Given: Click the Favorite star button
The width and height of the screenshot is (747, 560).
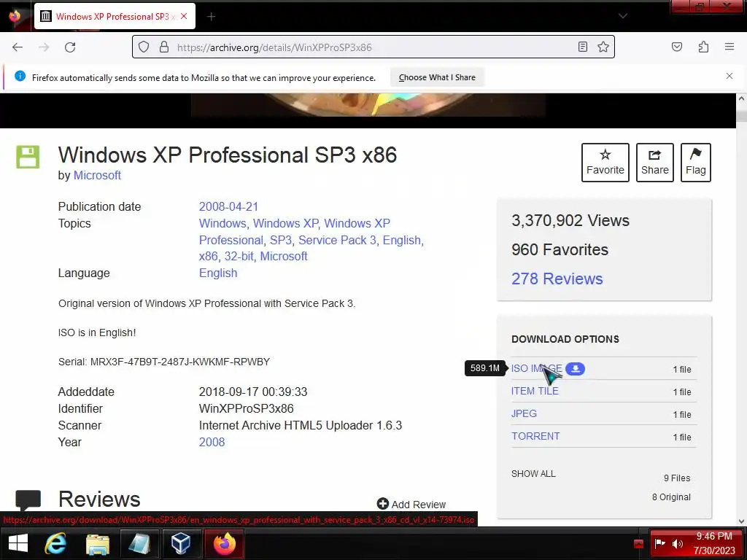Looking at the screenshot, I should [x=605, y=163].
